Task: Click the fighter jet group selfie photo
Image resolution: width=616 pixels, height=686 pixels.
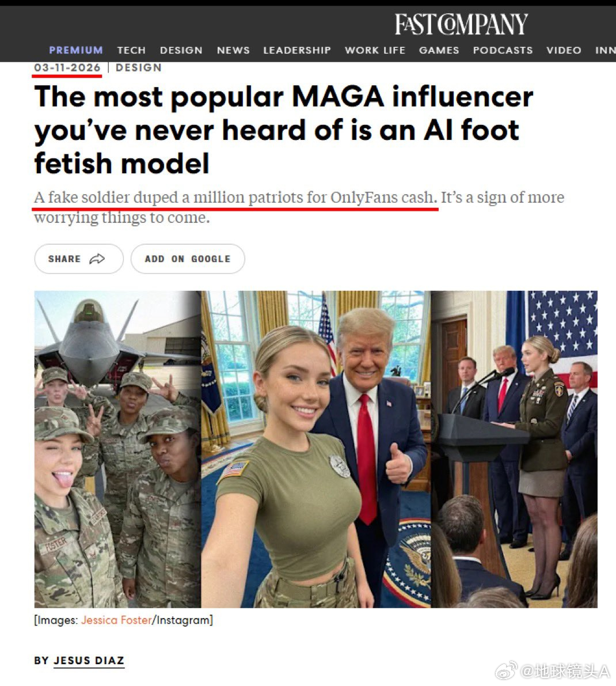Action: (x=117, y=449)
